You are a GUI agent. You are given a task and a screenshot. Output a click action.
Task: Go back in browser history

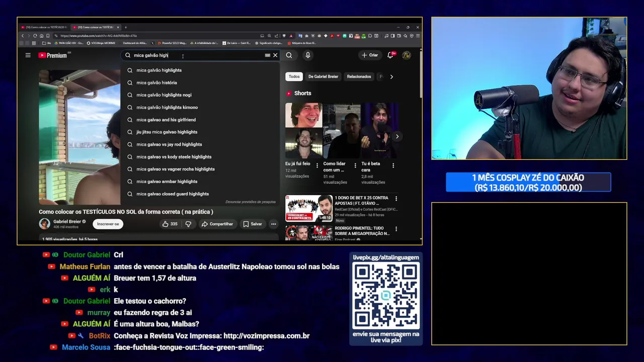pyautogui.click(x=23, y=36)
